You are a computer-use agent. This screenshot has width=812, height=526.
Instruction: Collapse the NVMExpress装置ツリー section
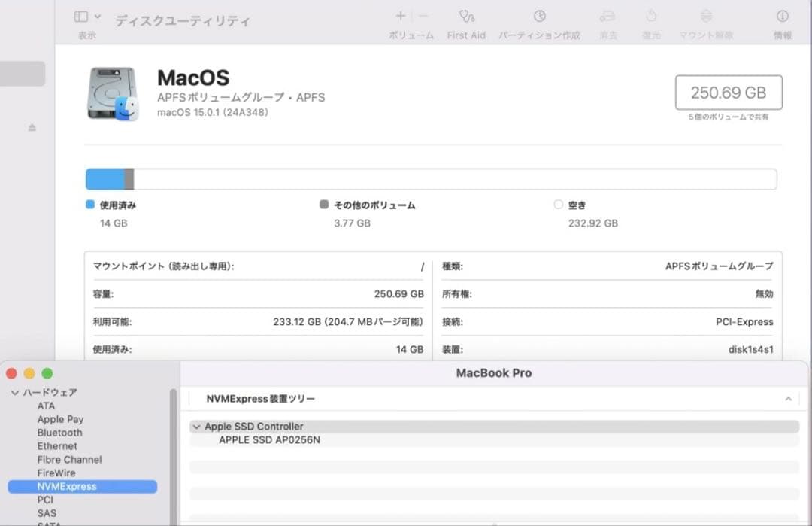coord(788,399)
